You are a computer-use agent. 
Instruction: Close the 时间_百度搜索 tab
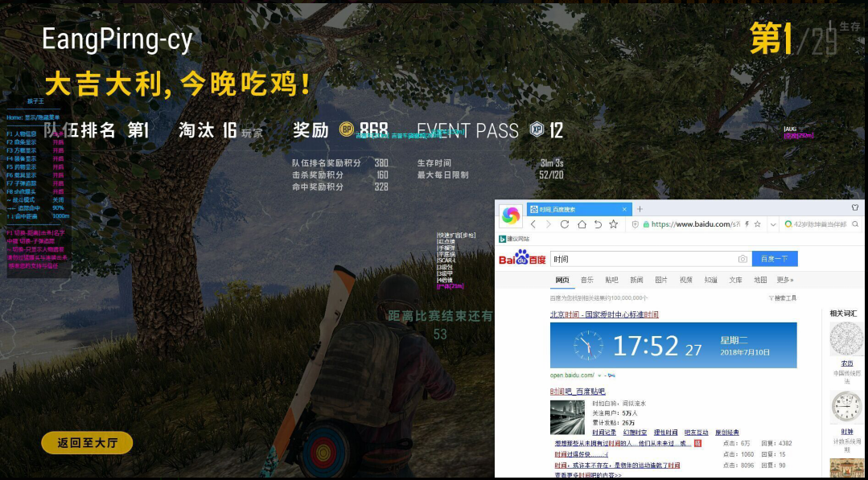pos(624,209)
